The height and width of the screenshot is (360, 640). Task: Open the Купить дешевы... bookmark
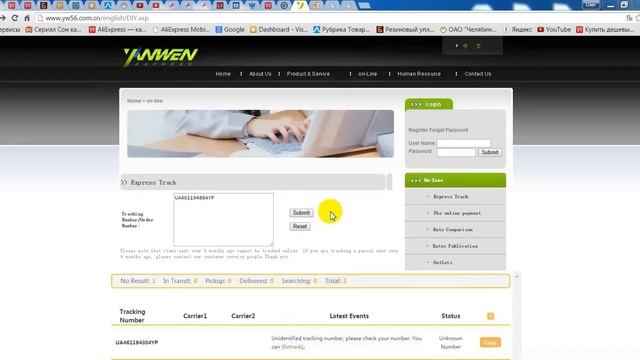[605, 29]
